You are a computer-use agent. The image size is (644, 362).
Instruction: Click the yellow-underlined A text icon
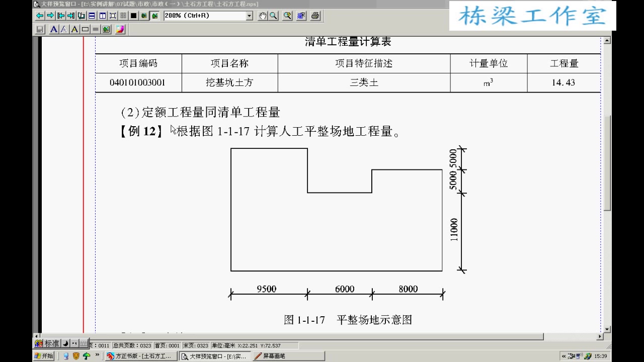point(74,30)
